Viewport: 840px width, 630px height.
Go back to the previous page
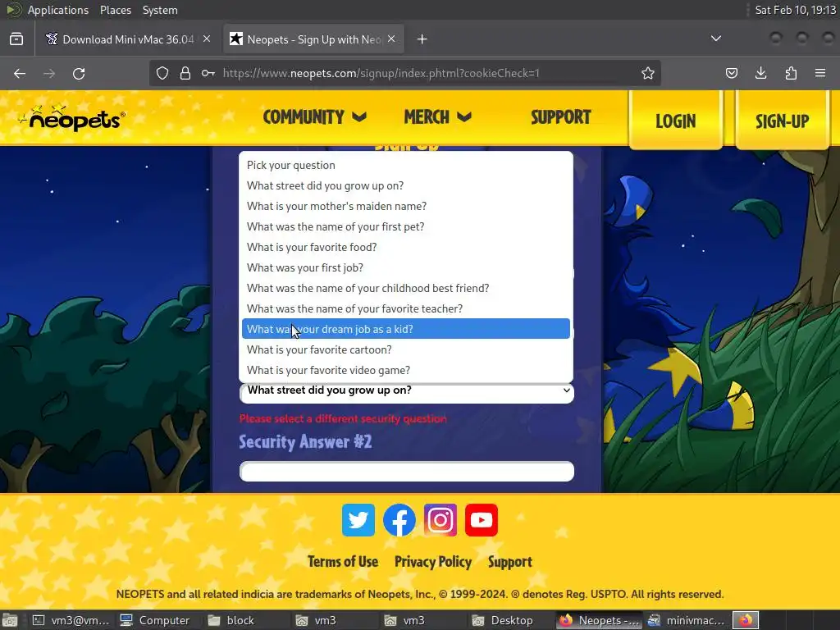point(20,73)
